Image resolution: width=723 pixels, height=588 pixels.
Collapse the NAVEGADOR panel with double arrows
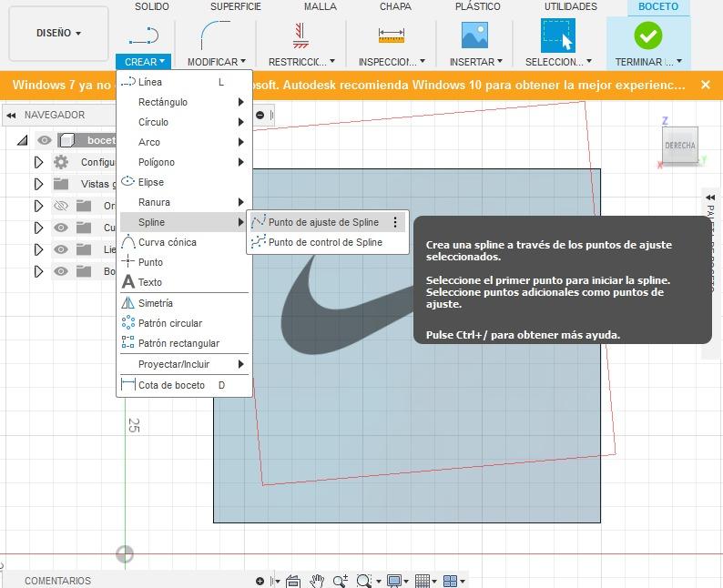11,116
